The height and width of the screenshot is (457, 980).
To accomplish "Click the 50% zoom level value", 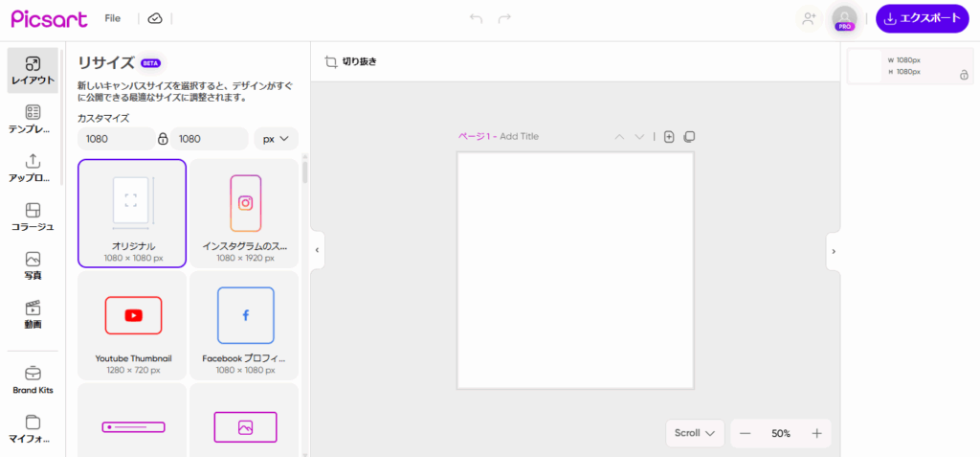I will (781, 433).
